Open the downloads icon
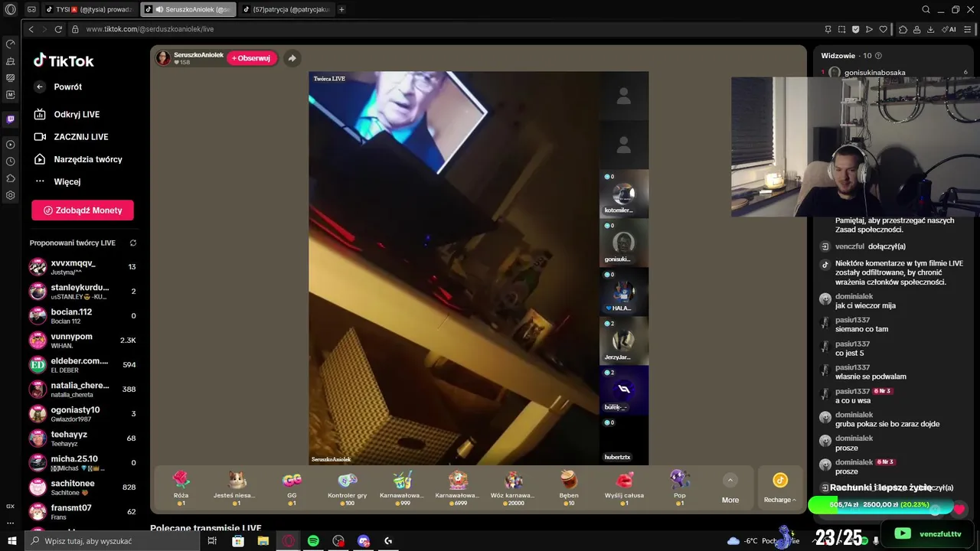The width and height of the screenshot is (980, 551). [x=931, y=29]
